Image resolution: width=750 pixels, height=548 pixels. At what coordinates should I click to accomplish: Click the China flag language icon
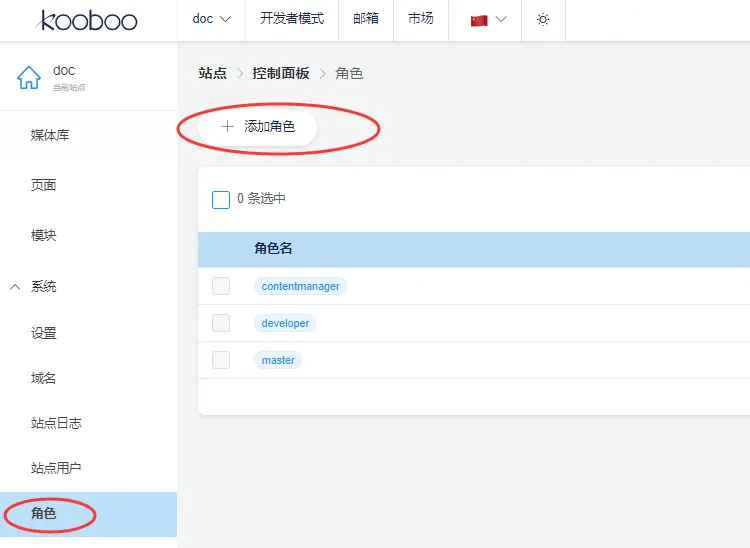479,20
